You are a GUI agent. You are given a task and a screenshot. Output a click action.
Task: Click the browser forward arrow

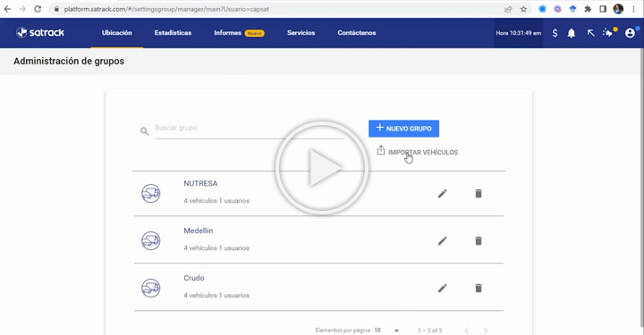coord(22,9)
